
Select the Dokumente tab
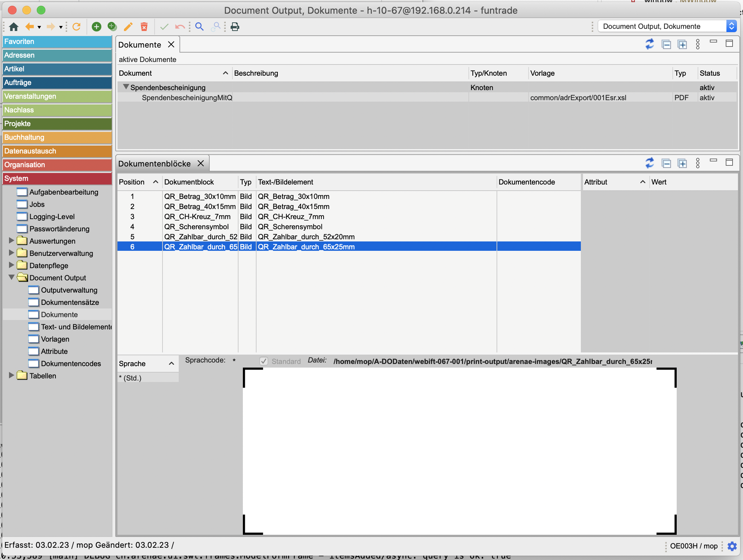pyautogui.click(x=140, y=45)
